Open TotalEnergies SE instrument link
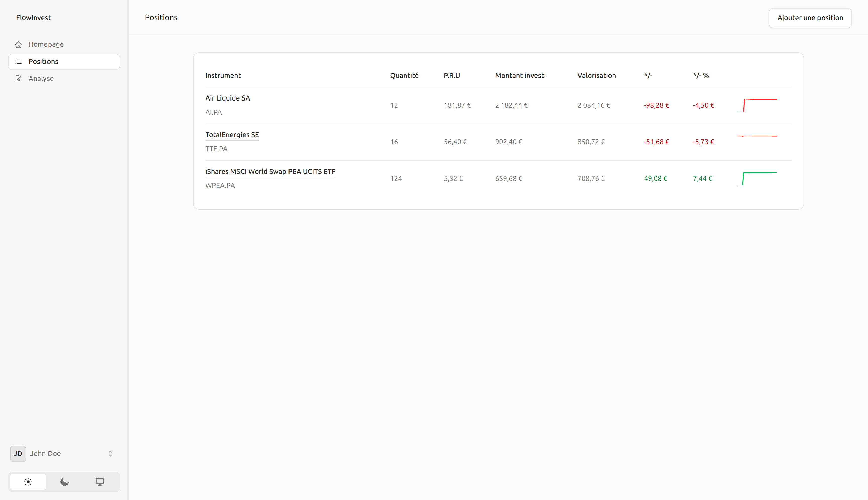This screenshot has width=868, height=500. tap(232, 135)
